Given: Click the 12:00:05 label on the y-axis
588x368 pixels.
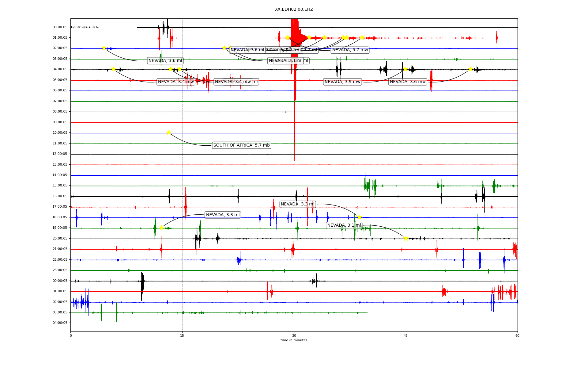Looking at the screenshot, I should tap(60, 154).
